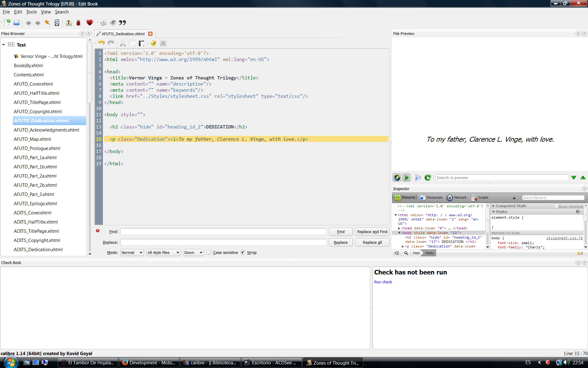Viewport: 588px width, 368px height.
Task: Switch to the Resources inspector tab
Action: 431,198
